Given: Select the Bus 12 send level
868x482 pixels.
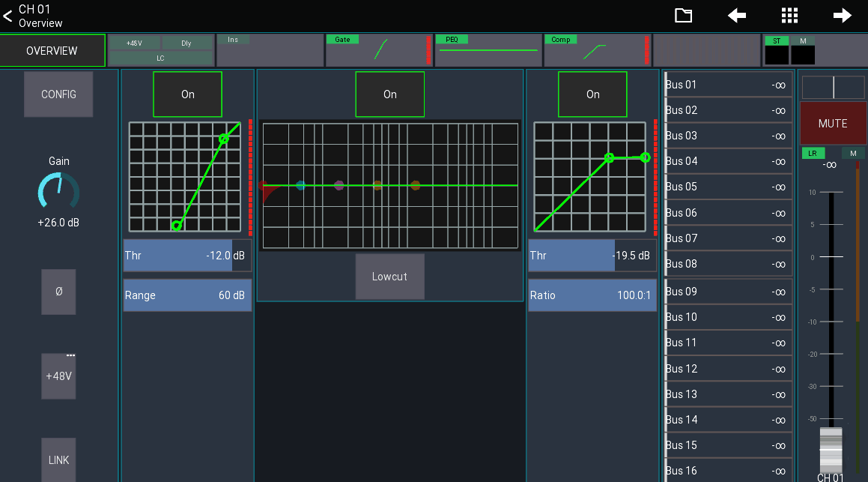Looking at the screenshot, I should 728,368.
